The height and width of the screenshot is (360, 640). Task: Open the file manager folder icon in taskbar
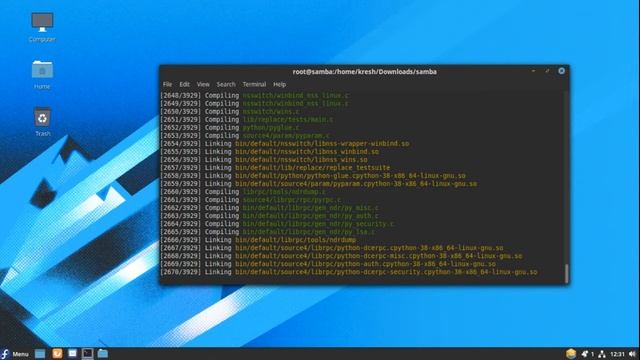coord(102,353)
